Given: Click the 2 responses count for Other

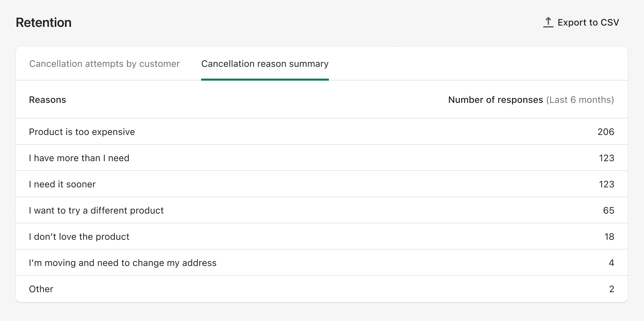Looking at the screenshot, I should point(611,289).
